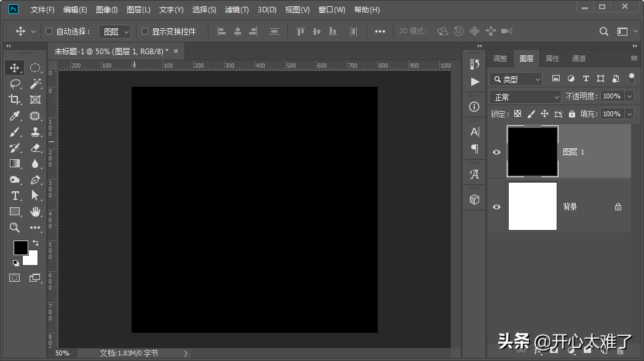The image size is (644, 361).
Task: Select the Hand tool
Action: (35, 212)
